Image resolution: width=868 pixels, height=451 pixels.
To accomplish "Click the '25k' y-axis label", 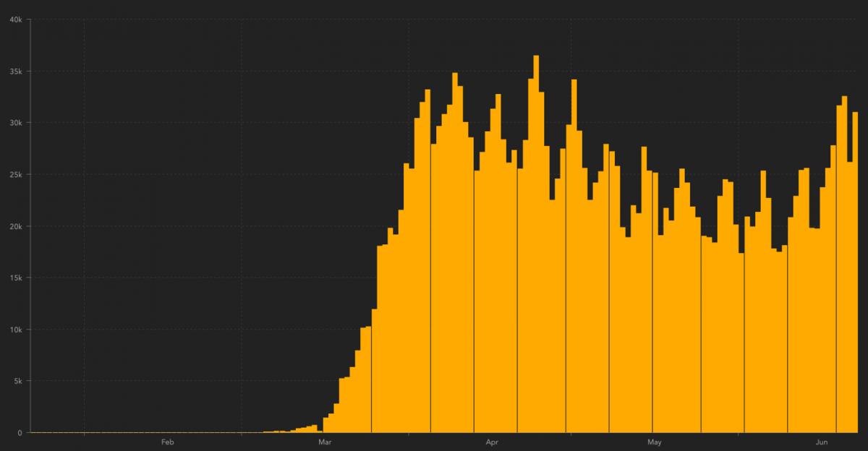I will click(17, 175).
